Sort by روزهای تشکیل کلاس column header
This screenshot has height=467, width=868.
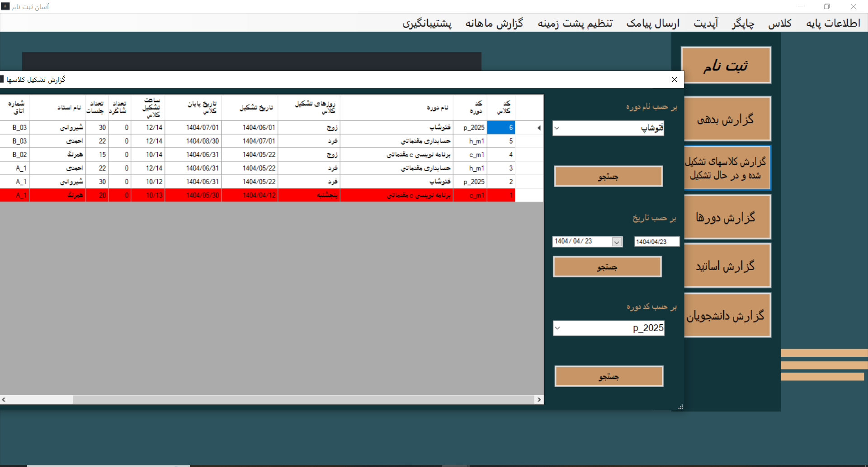pyautogui.click(x=309, y=107)
